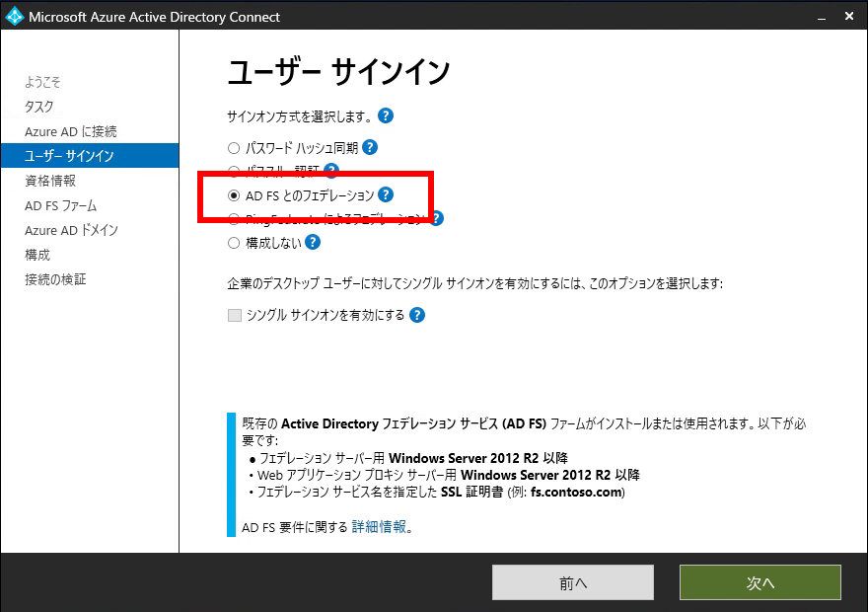The image size is (868, 612).
Task: Select AD FS とのフェデレーション radio button
Action: click(234, 195)
